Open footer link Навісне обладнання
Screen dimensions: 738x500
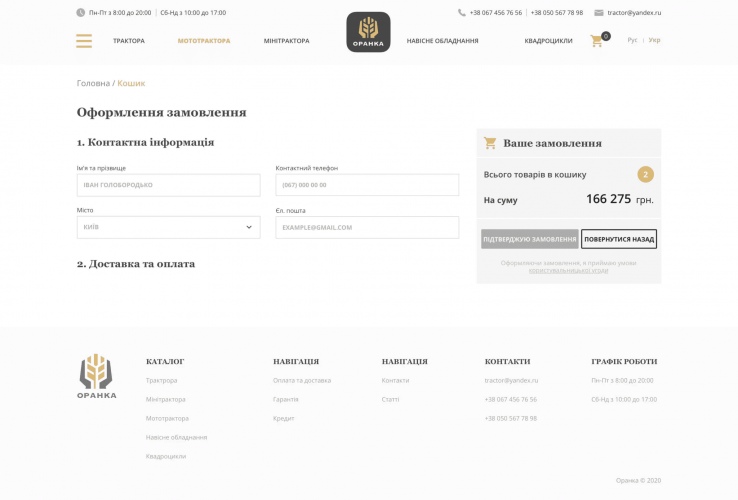click(176, 437)
